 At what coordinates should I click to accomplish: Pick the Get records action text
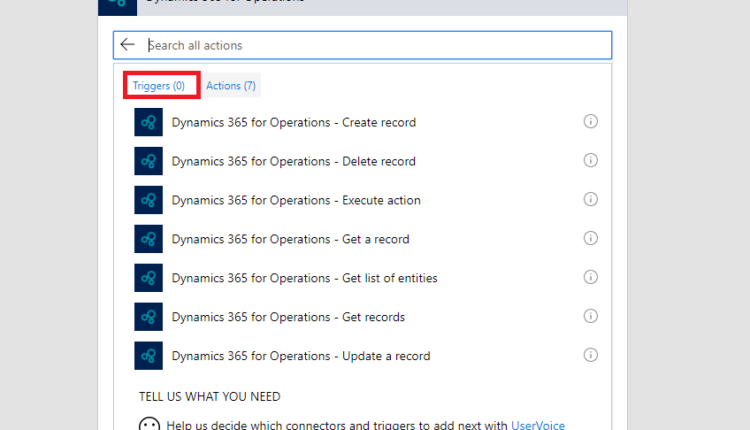point(288,317)
